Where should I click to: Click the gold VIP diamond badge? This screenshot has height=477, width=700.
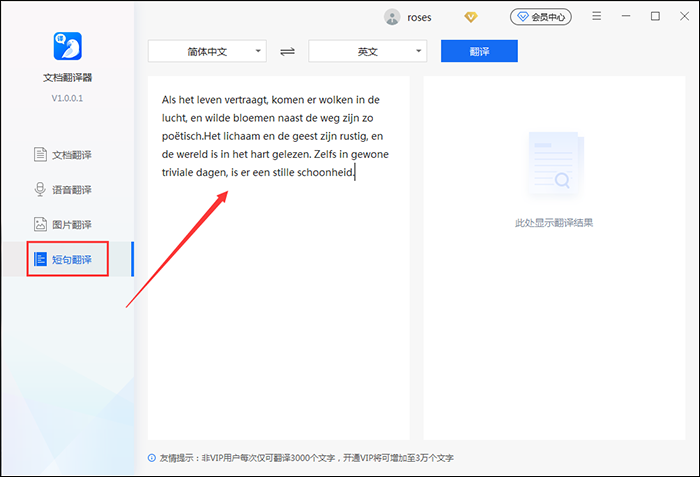[471, 17]
